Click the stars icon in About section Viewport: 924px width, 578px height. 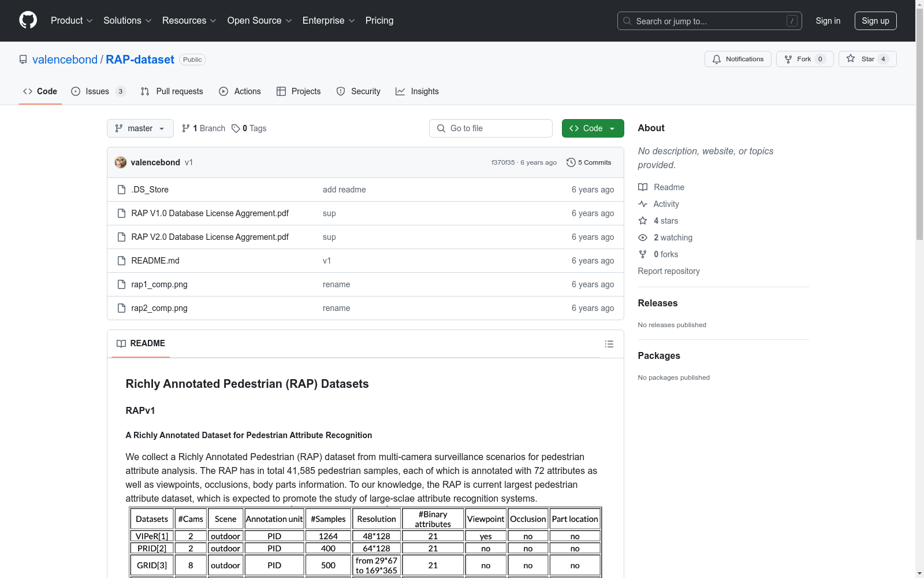[x=643, y=221]
